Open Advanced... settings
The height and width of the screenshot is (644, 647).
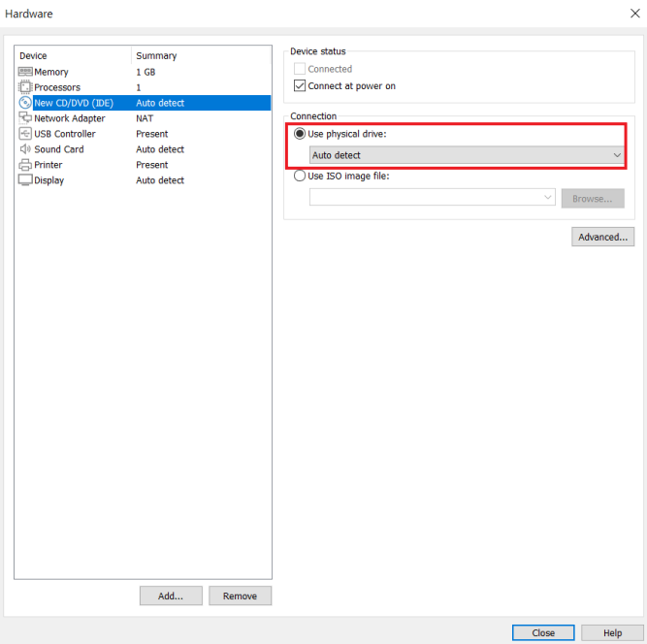(x=602, y=237)
